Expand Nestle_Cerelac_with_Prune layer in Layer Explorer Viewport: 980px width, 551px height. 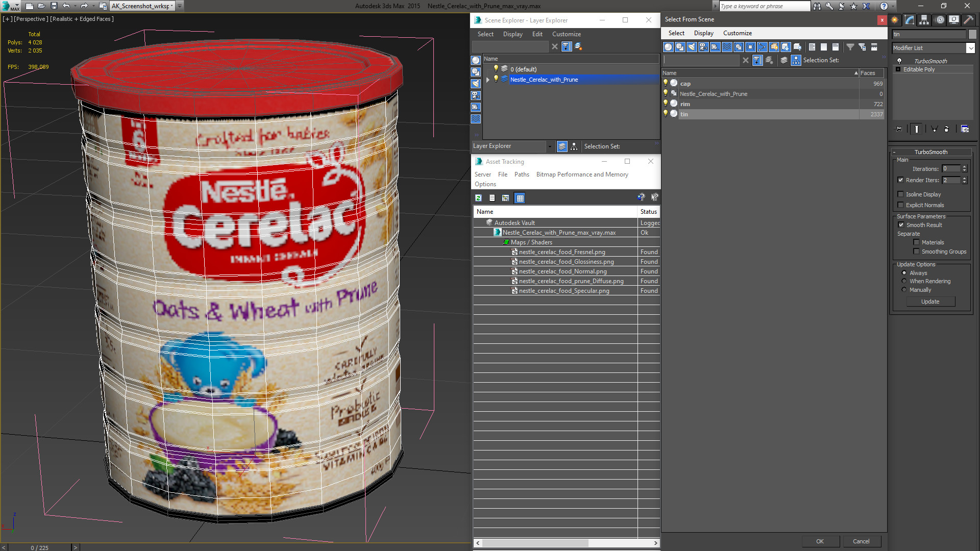click(x=488, y=80)
